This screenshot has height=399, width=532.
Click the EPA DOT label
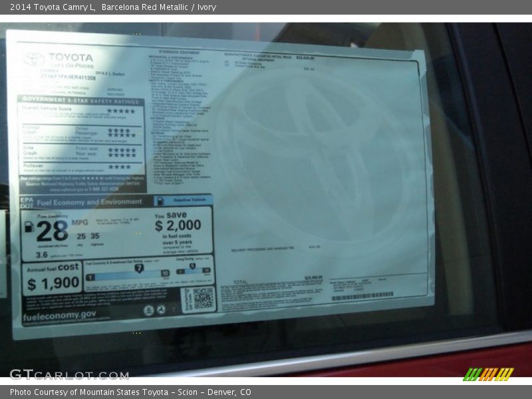pos(27,203)
